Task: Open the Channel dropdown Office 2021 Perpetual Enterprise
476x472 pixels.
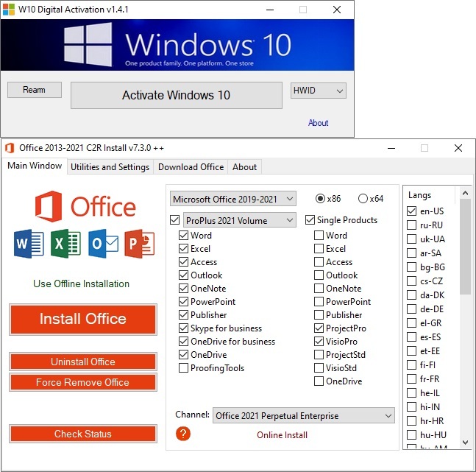Action: click(x=304, y=415)
